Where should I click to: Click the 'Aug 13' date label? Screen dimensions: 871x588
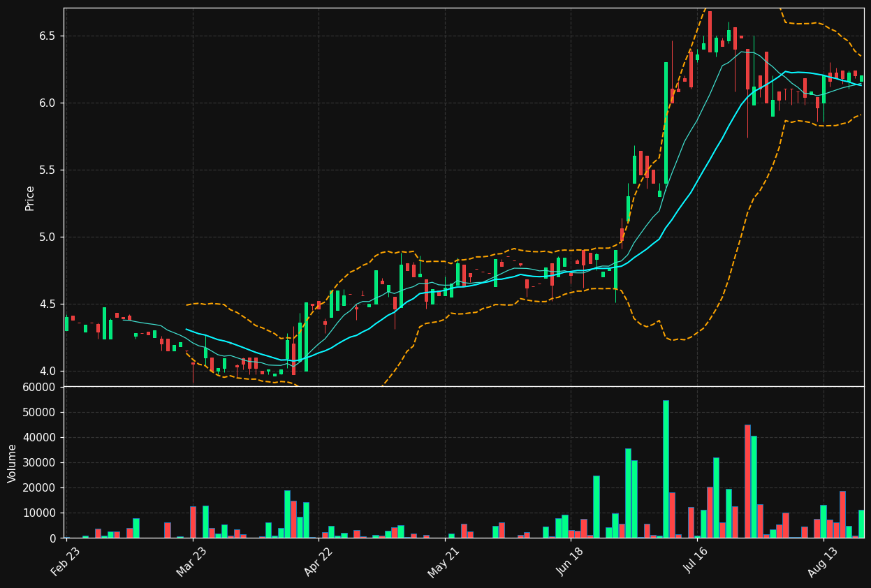[822, 561]
